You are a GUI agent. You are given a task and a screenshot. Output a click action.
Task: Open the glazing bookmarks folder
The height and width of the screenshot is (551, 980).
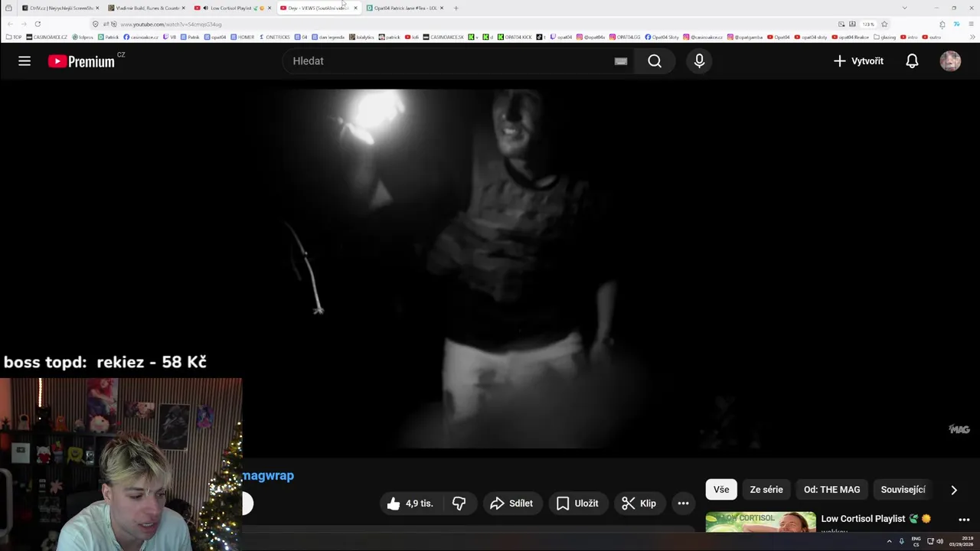click(885, 37)
